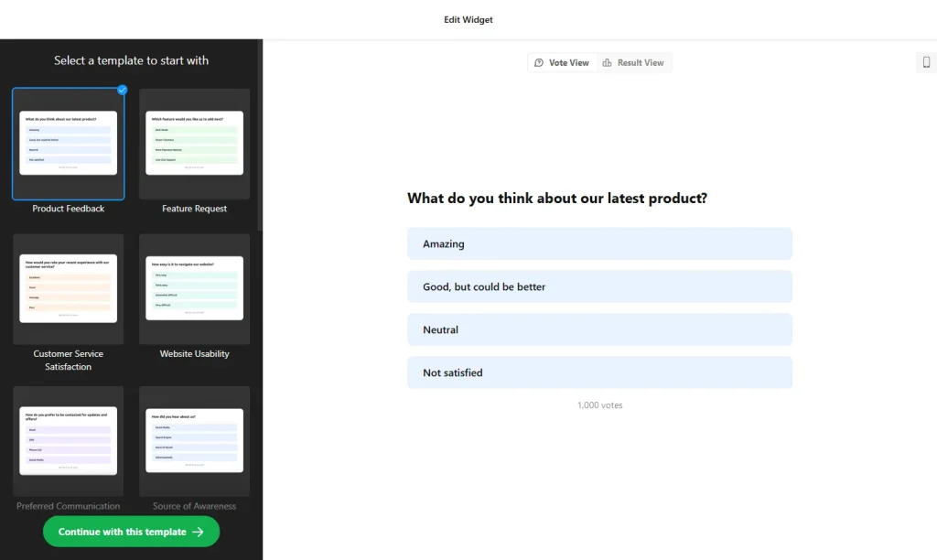Click the template panel scrollbar
This screenshot has height=560, width=937.
point(260,135)
